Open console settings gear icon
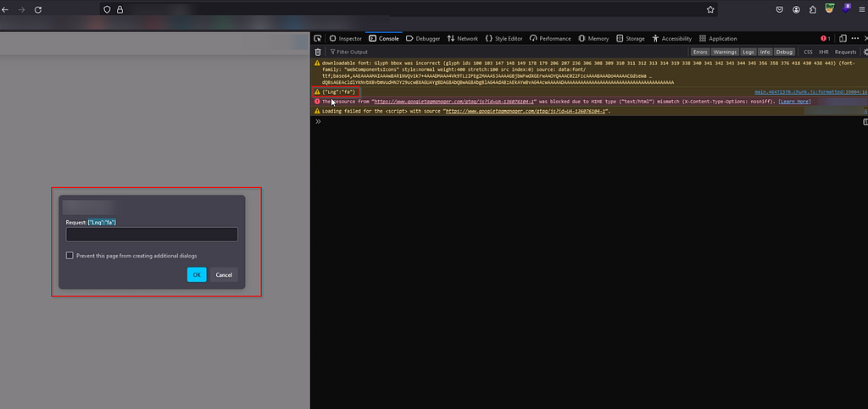 point(865,52)
